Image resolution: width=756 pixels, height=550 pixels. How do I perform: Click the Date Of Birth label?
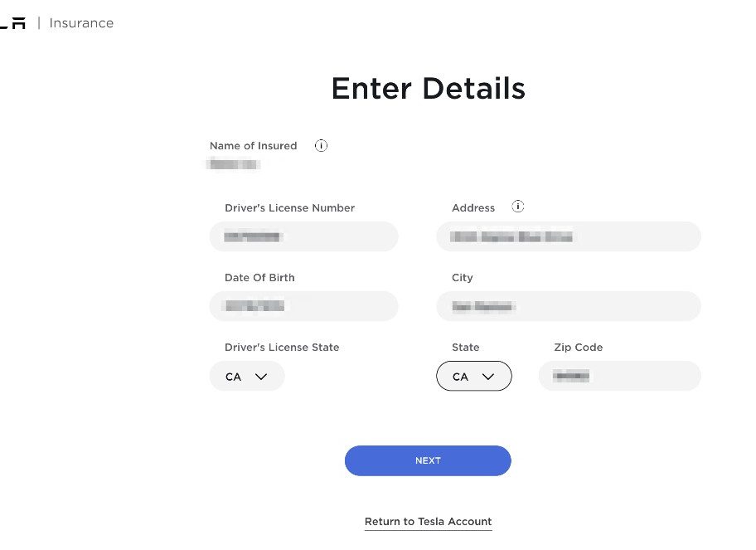pos(259,277)
